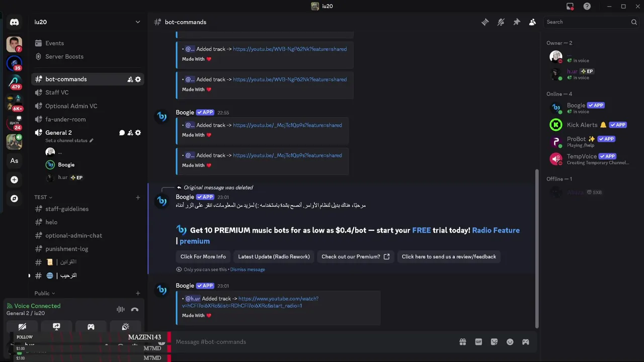The width and height of the screenshot is (644, 362).
Task: Toggle camera button in the voice panel
Action: (22, 327)
